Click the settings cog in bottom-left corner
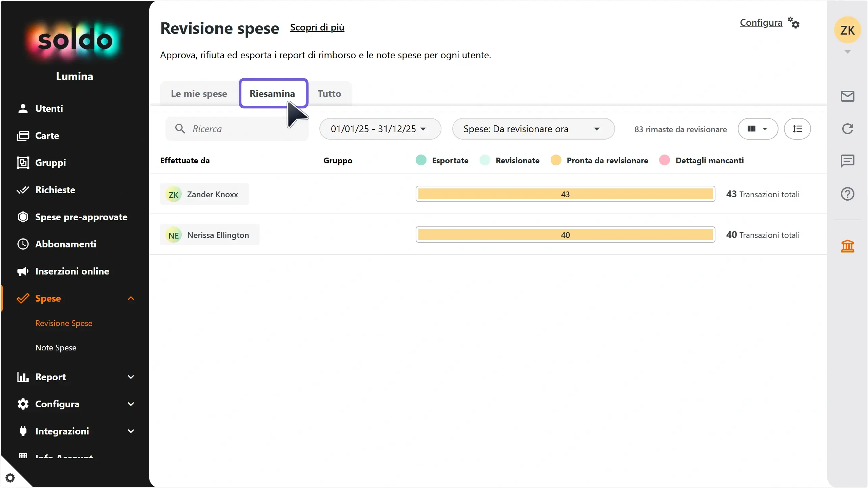The height and width of the screenshot is (488, 868). pyautogui.click(x=10, y=478)
